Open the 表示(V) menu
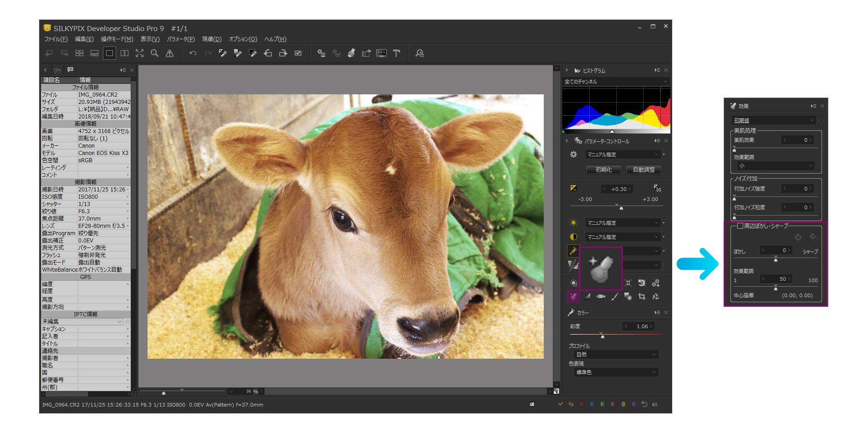The image size is (868, 433). (x=150, y=39)
